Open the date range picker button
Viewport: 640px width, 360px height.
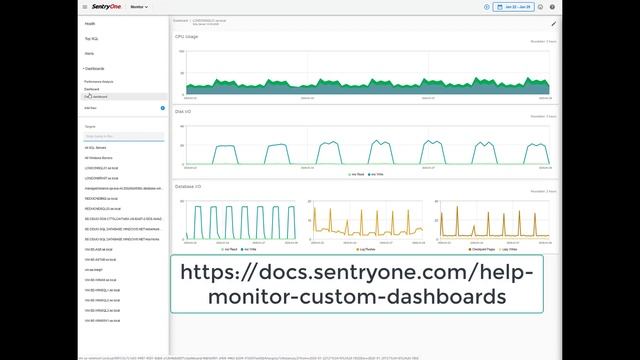point(513,7)
